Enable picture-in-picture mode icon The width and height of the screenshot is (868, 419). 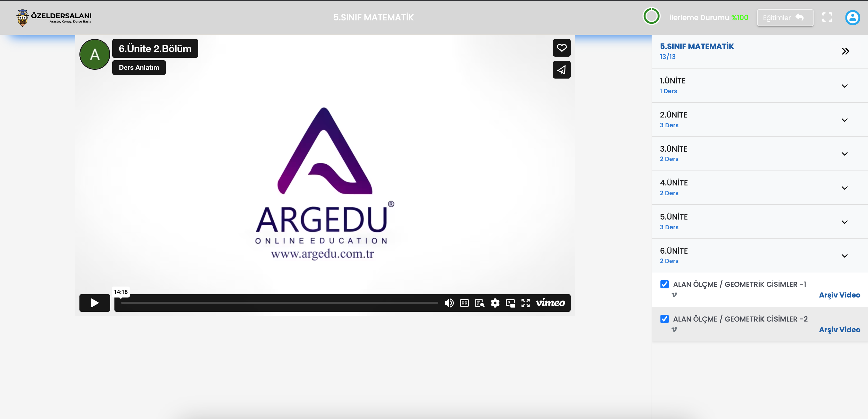click(x=510, y=303)
